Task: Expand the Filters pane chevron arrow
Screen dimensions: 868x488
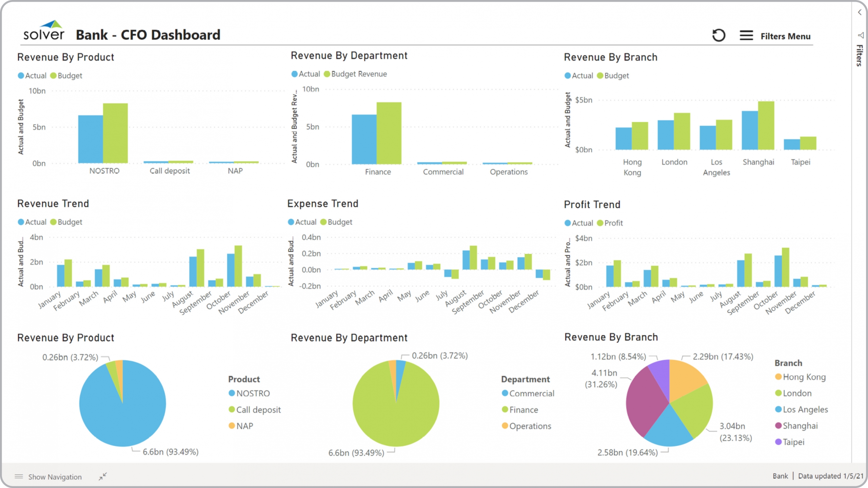Action: pyautogui.click(x=860, y=13)
